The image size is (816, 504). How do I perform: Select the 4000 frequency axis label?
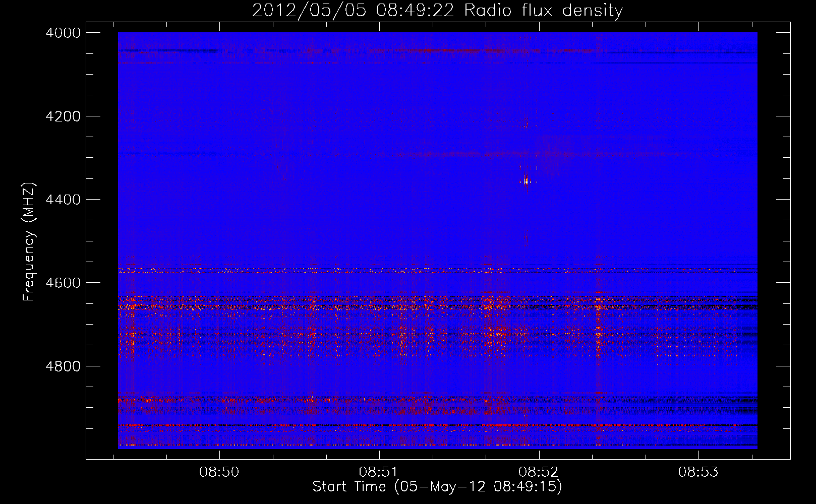coord(63,33)
